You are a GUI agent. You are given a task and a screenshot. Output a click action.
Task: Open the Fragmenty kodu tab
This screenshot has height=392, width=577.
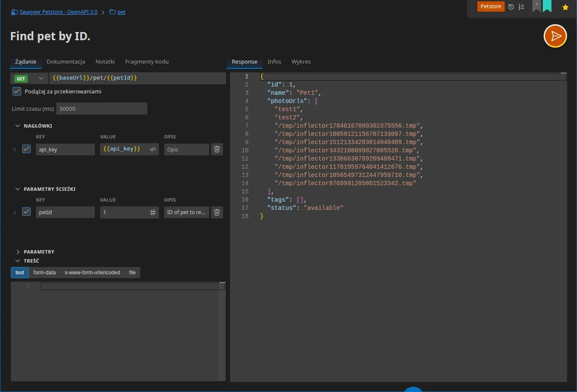(147, 62)
